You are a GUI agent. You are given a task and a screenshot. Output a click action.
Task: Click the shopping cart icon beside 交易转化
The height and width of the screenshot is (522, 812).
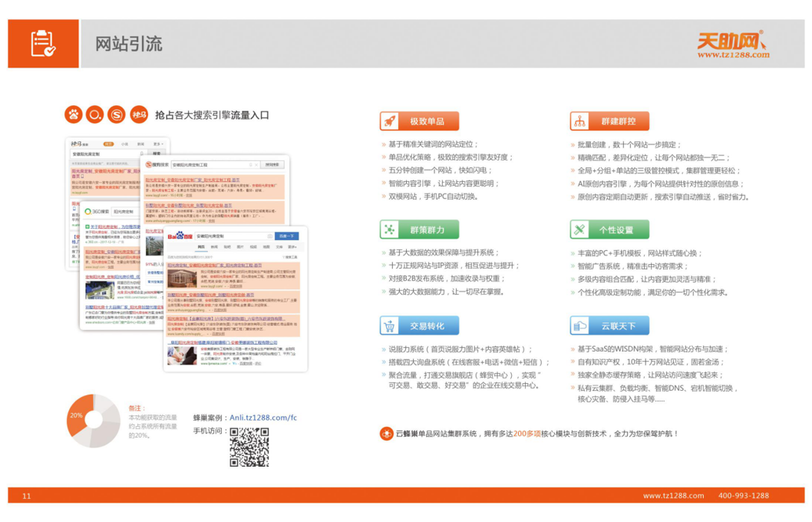(389, 325)
